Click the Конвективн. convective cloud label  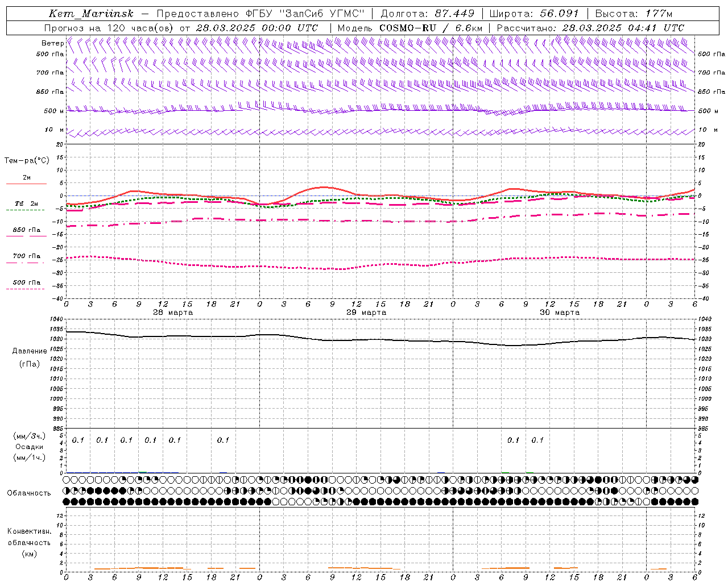[x=29, y=531]
